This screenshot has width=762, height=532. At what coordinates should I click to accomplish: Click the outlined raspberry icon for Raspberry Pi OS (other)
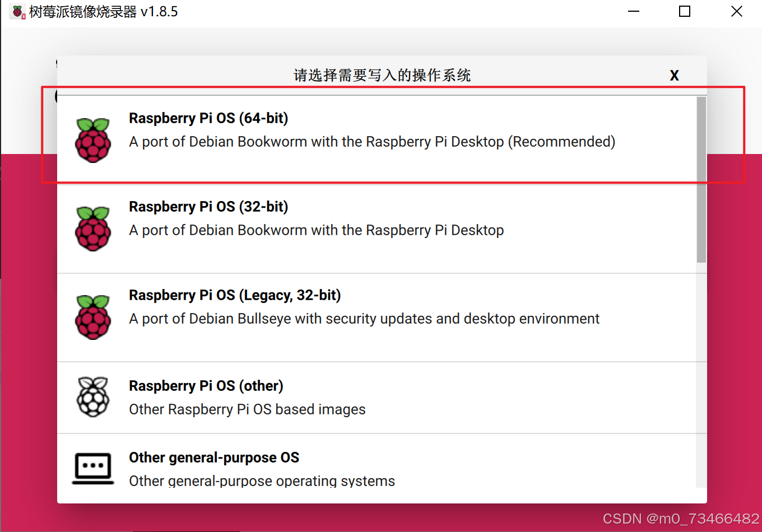(x=93, y=397)
